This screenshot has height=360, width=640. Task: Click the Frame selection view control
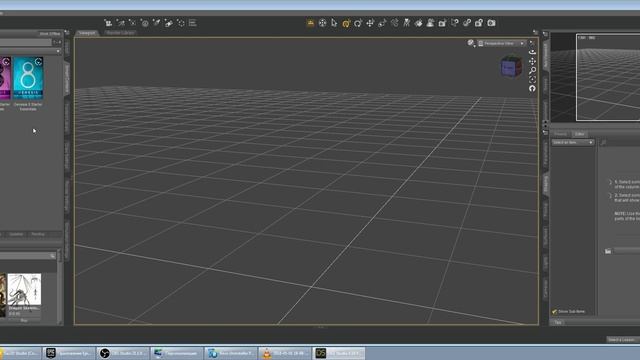tap(532, 79)
